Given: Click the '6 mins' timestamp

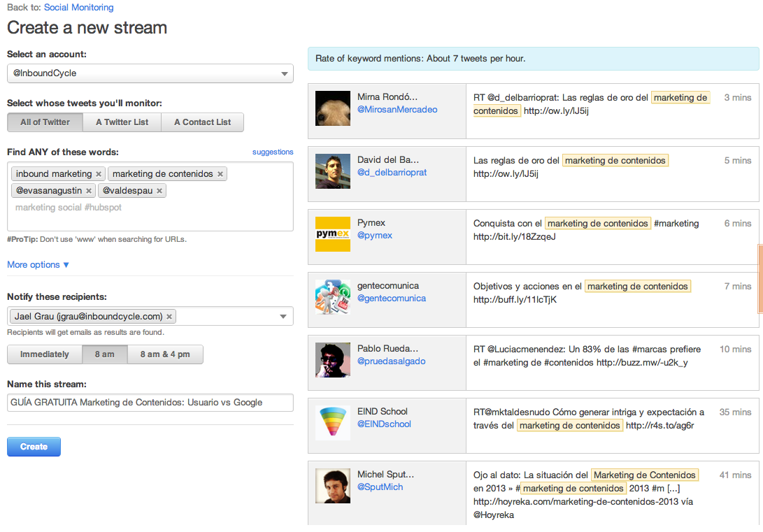Looking at the screenshot, I should tap(738, 224).
